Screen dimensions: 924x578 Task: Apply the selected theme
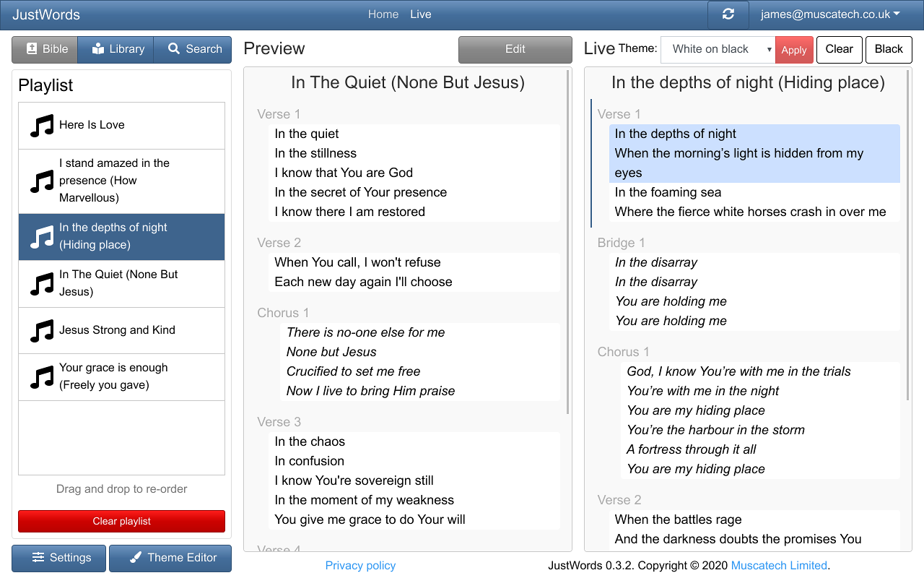794,49
